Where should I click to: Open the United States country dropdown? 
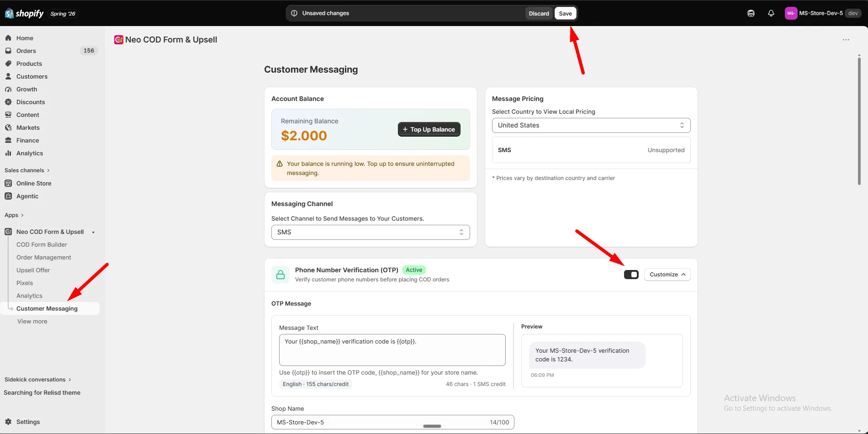[591, 125]
